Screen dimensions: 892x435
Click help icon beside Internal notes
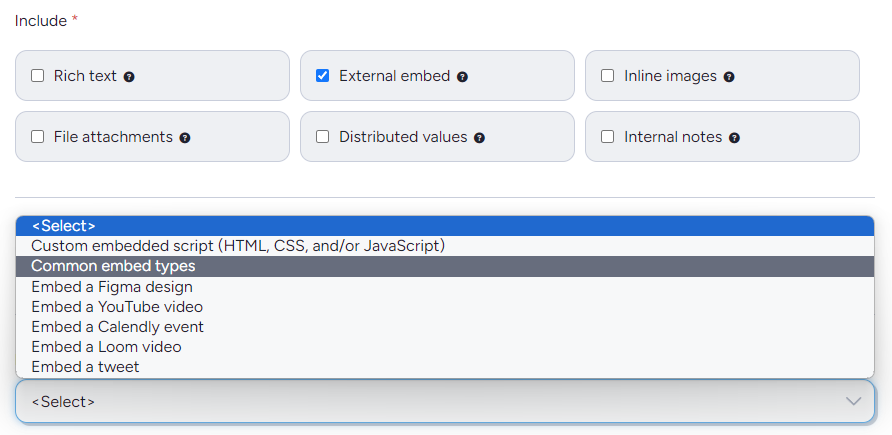click(x=734, y=138)
